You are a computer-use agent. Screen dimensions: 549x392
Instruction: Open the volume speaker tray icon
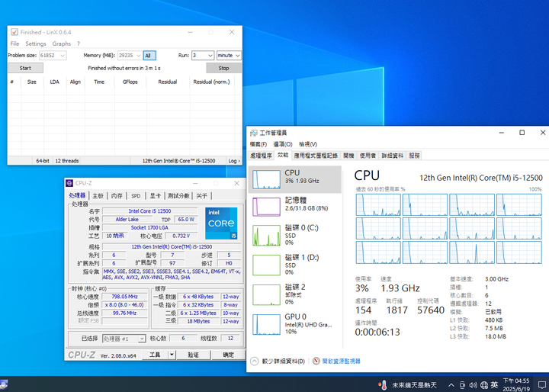tap(473, 385)
